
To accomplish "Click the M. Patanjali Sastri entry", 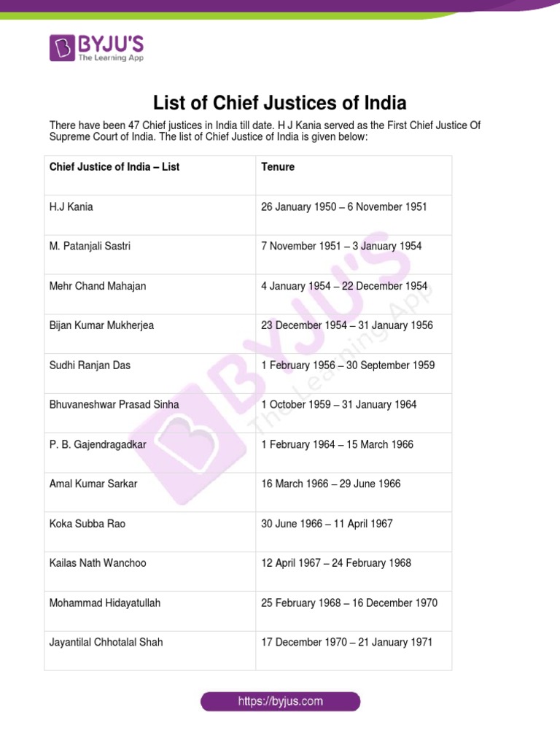I will (x=90, y=246).
